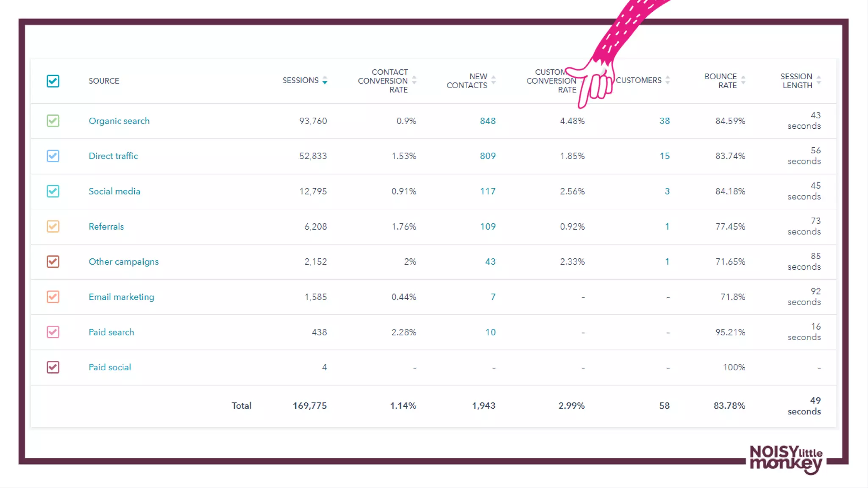Disable the Referrals source checkbox

[53, 226]
